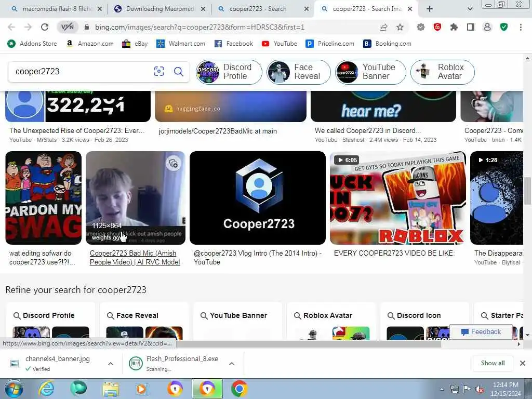Open Booking.com bookmark
The height and width of the screenshot is (399, 532).
point(387,44)
